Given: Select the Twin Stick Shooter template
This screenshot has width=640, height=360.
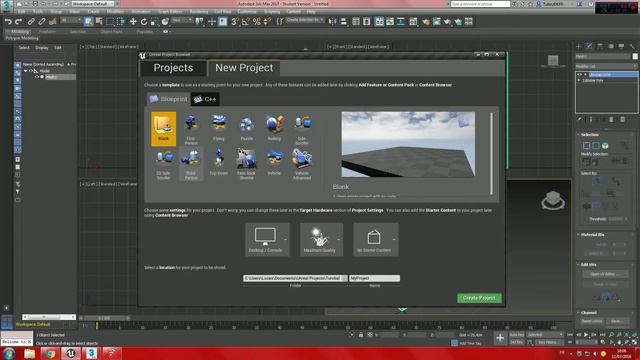Looking at the screenshot, I should (x=247, y=164).
